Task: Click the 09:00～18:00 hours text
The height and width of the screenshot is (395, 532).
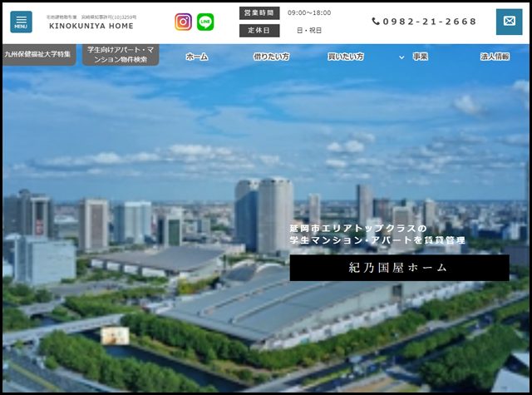Action: coord(309,13)
